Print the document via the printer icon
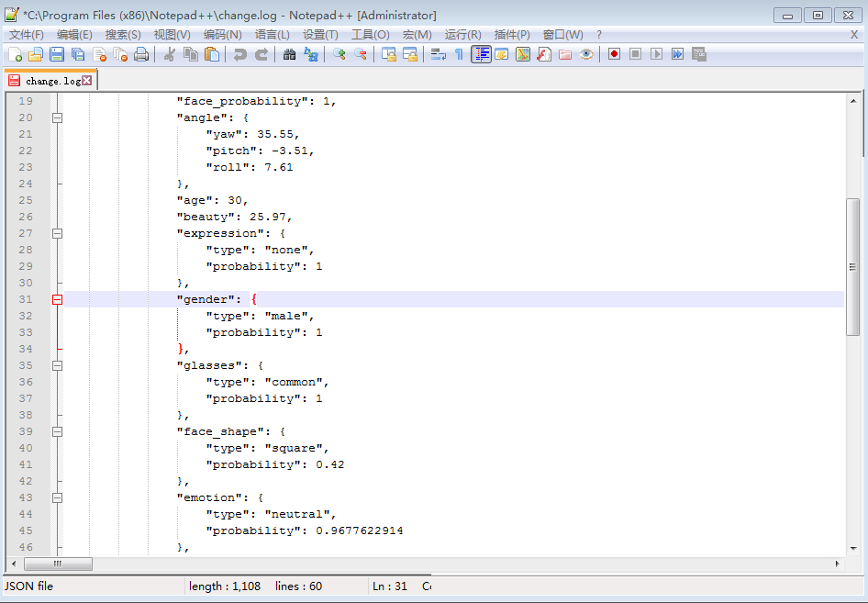Image resolution: width=868 pixels, height=603 pixels. coord(141,54)
